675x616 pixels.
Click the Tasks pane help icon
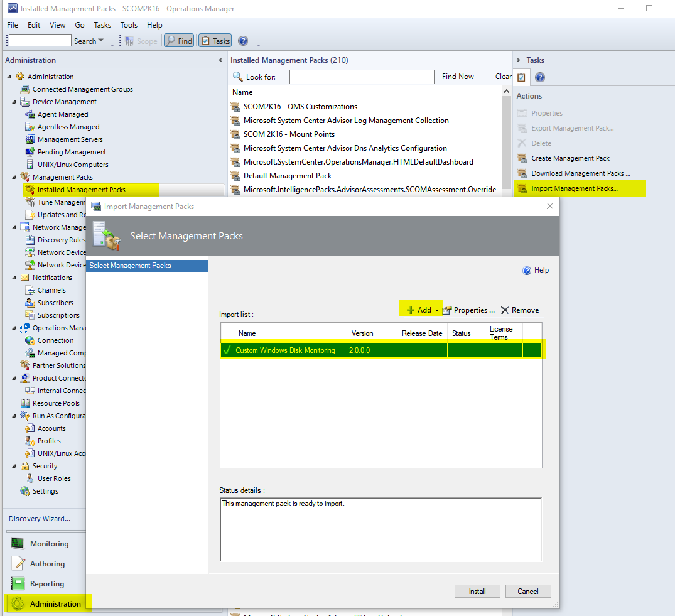click(x=540, y=77)
